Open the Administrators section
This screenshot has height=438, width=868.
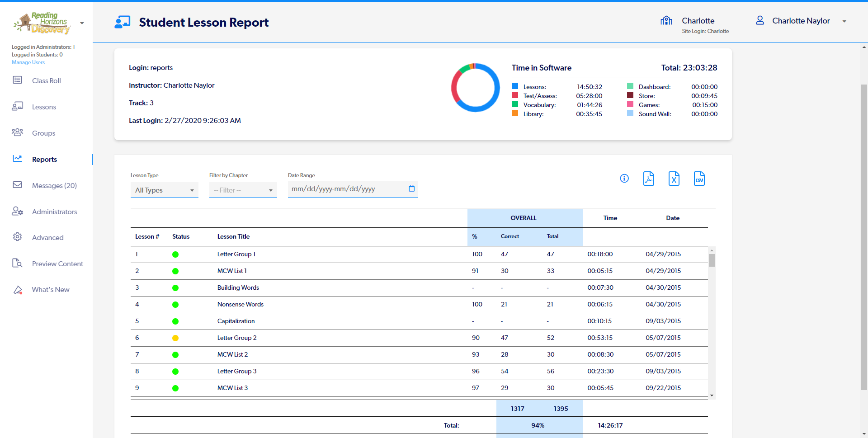[54, 212]
